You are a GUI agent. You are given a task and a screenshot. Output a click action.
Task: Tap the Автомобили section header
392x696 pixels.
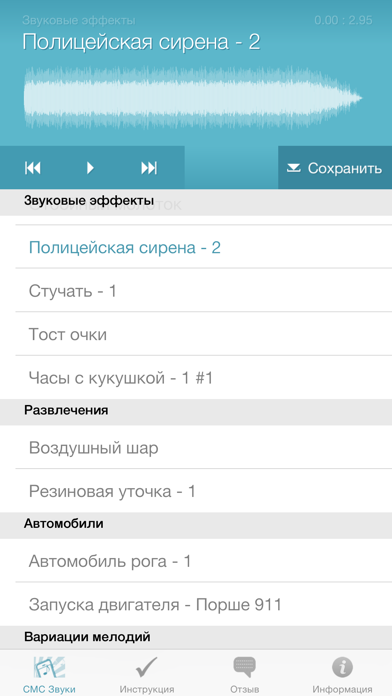(x=196, y=526)
